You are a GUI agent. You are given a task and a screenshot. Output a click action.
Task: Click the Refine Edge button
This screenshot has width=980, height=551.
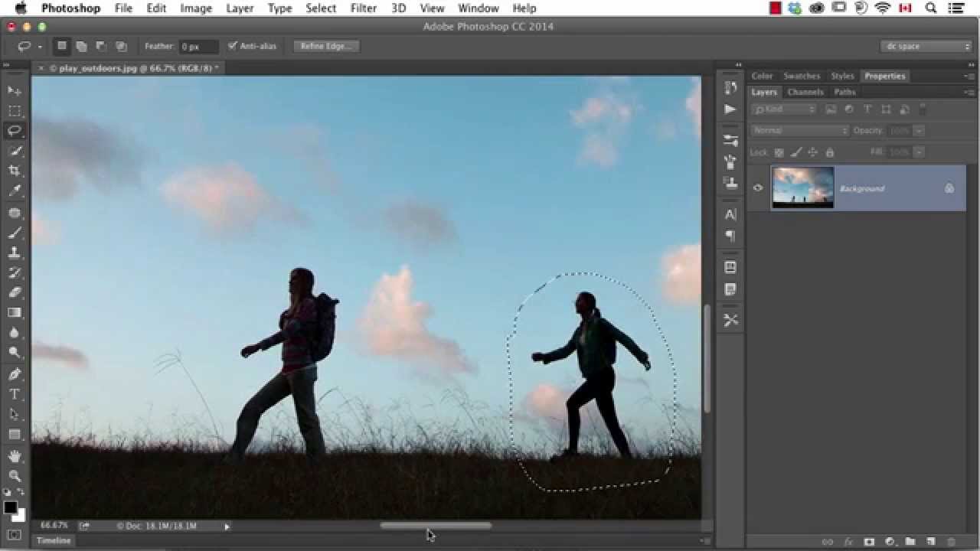[x=326, y=47]
